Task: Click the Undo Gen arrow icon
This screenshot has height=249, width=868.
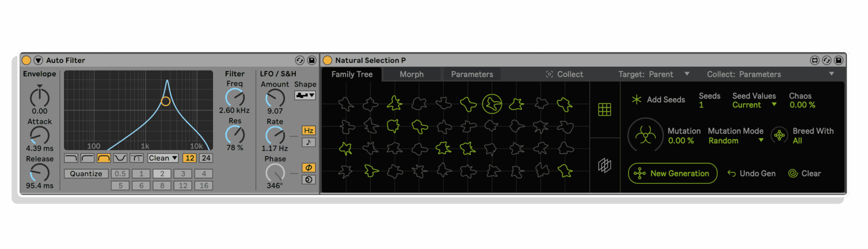Action: point(731,173)
